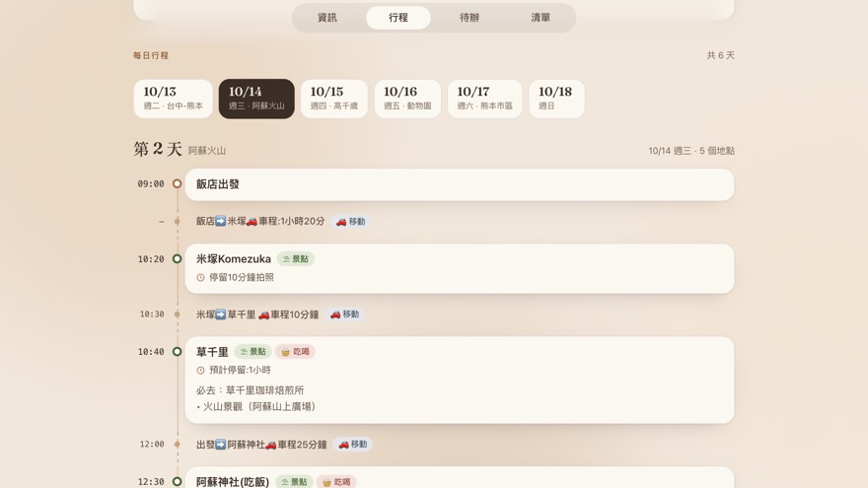Choose the 10/15 高千穗 day

click(x=333, y=99)
